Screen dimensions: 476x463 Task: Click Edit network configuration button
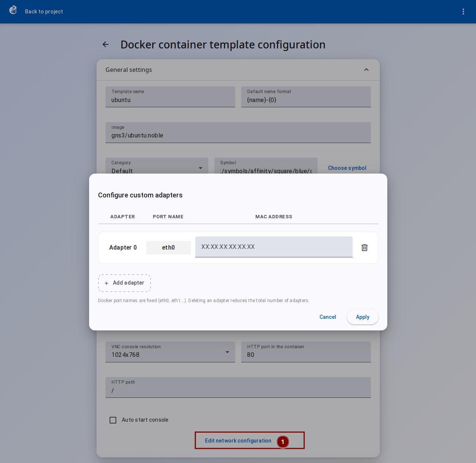tap(238, 441)
